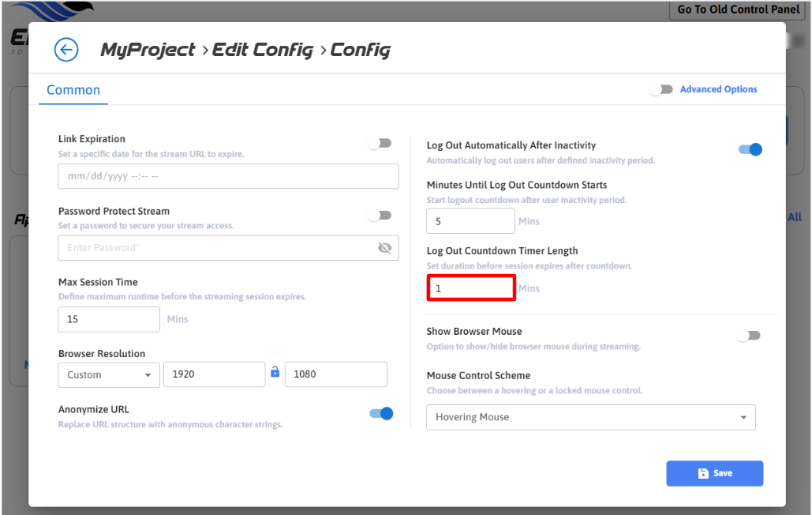Click the Log Out Countdown Timer Length field
812x515 pixels.
471,288
